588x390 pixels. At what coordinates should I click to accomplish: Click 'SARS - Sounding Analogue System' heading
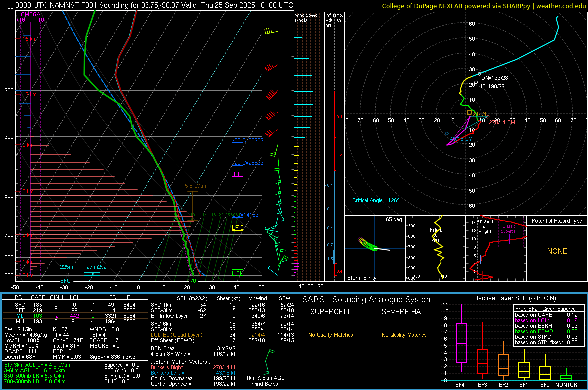pos(367,300)
